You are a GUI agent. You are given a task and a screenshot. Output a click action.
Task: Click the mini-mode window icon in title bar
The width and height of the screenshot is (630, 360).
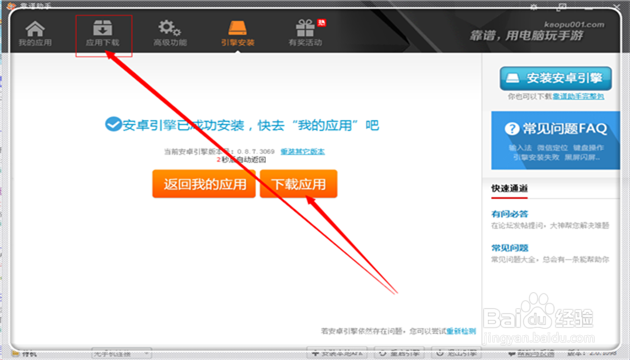pyautogui.click(x=561, y=7)
